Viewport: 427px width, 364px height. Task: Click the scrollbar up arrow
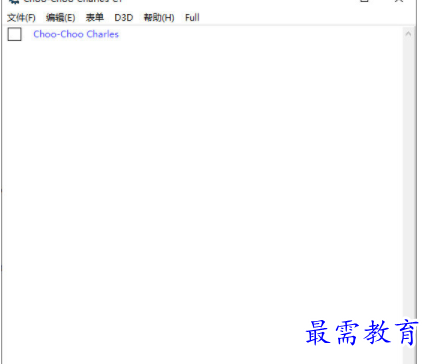(x=408, y=34)
